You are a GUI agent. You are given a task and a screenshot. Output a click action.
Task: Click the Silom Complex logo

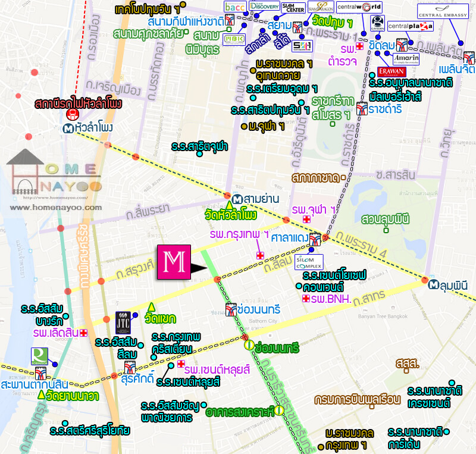309,262
